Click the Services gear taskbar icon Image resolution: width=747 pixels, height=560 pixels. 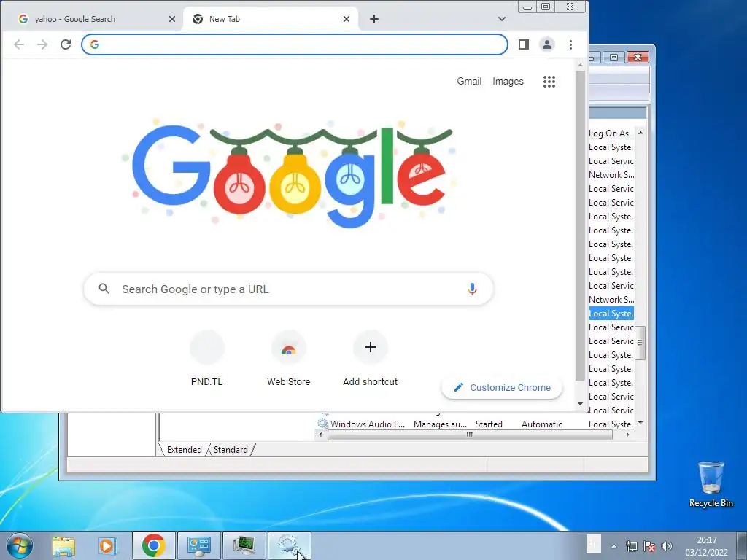pos(289,545)
